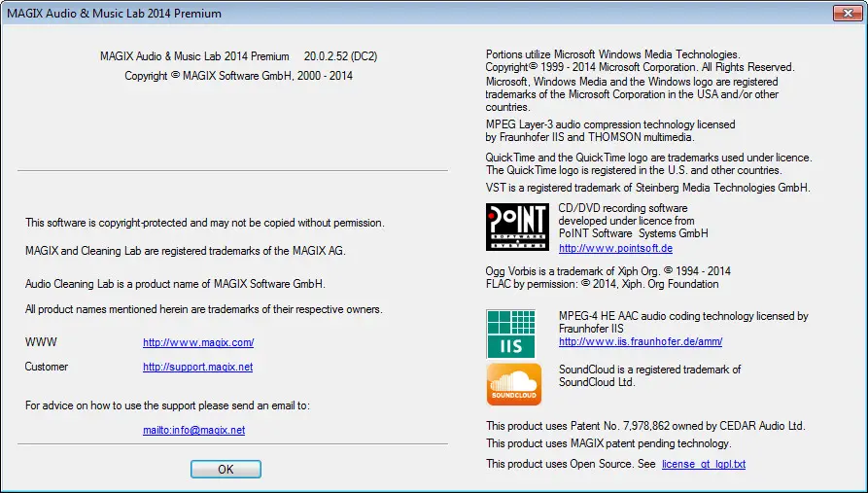Open the http://www.magix.com/ link

click(x=198, y=342)
